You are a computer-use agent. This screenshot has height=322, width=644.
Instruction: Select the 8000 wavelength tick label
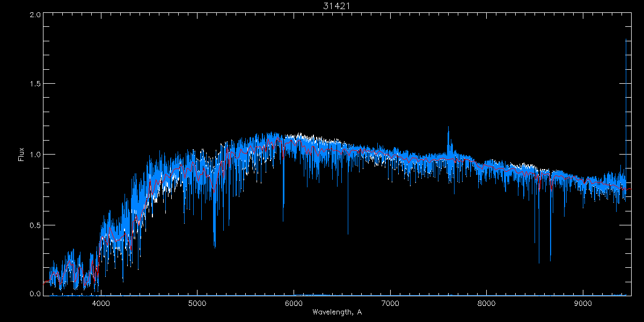tap(487, 303)
